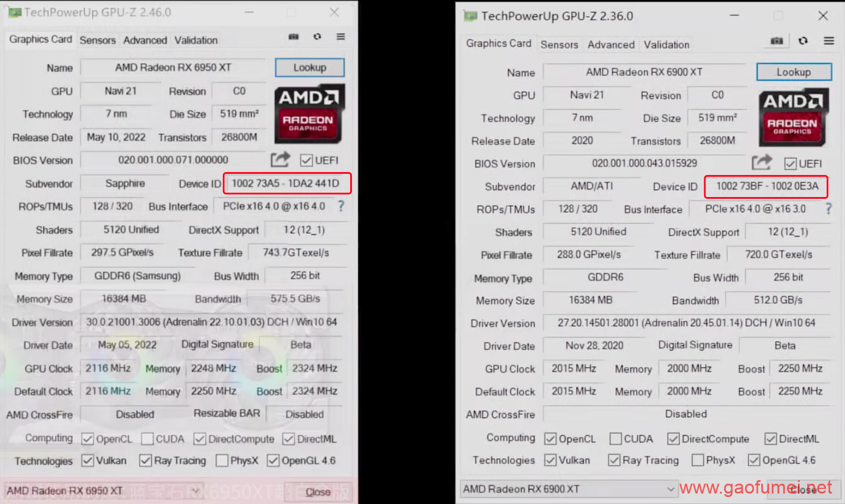
Task: Click the Bus Interface question mark in GPU-Z 2.36.0
Action: [x=829, y=209]
